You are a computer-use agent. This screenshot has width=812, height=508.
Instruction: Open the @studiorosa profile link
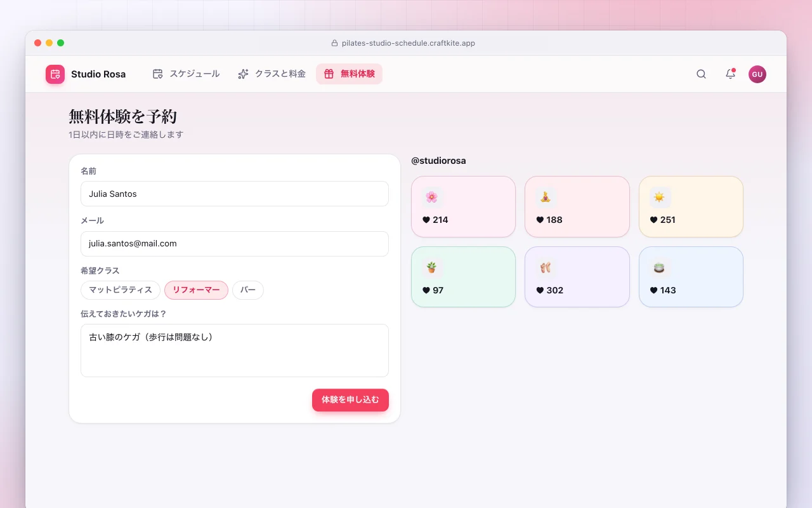click(438, 161)
